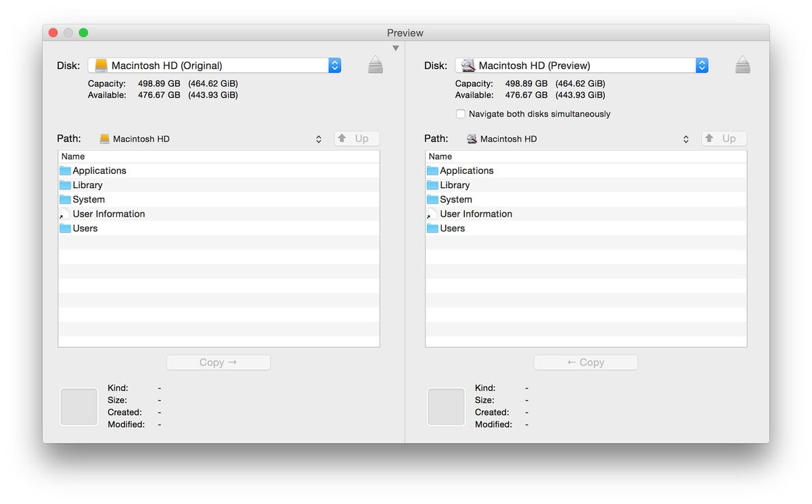Click the Copy arrow button under the right pane
Screen dimensions: 812x504
pyautogui.click(x=585, y=362)
